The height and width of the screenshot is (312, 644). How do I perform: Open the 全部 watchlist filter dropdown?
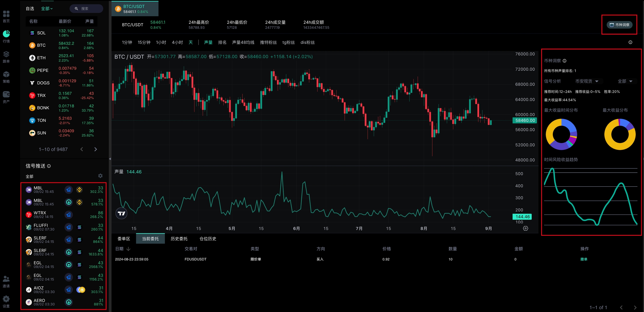[x=47, y=9]
